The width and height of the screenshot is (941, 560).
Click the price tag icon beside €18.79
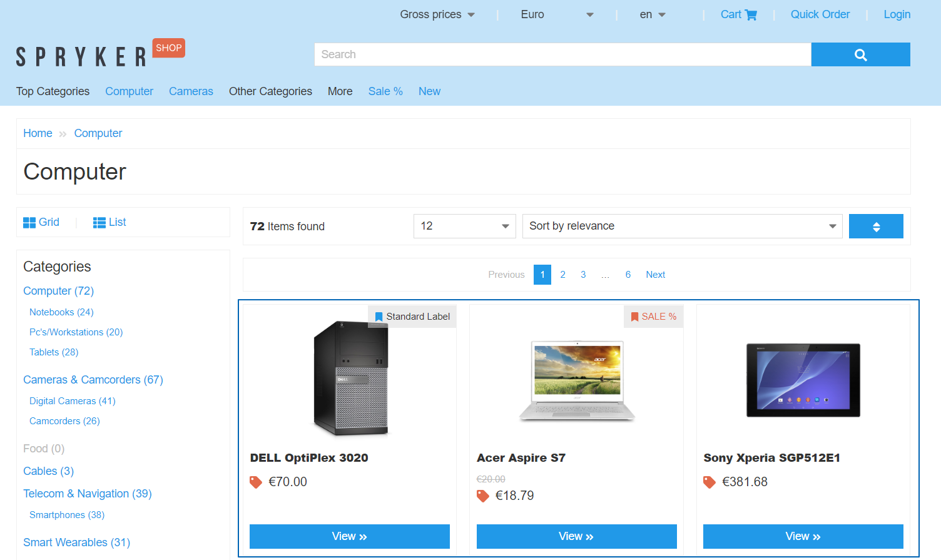pyautogui.click(x=483, y=496)
